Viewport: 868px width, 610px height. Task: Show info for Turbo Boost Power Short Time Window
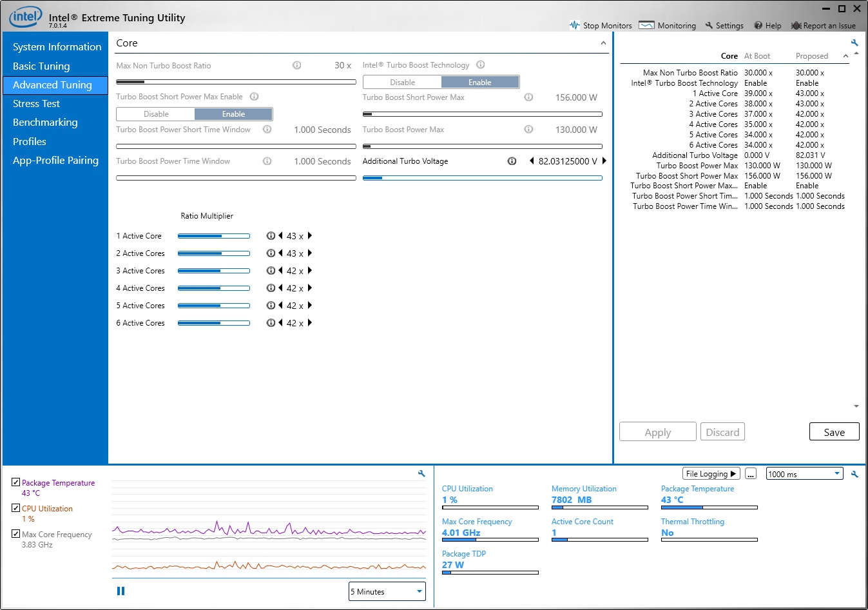click(x=267, y=129)
